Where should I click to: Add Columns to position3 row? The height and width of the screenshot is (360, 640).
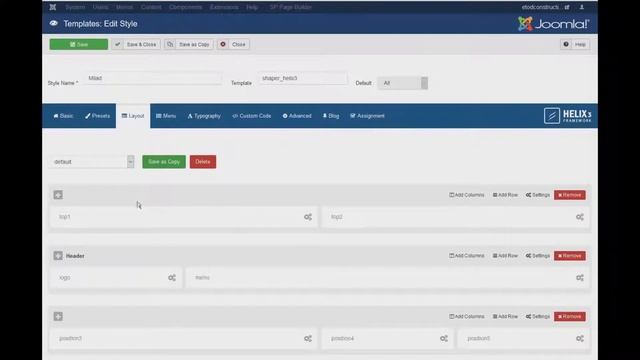467,317
